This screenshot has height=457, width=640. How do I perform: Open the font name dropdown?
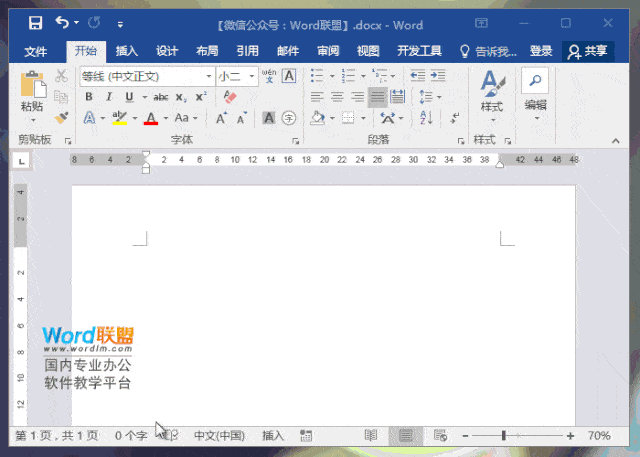(209, 76)
